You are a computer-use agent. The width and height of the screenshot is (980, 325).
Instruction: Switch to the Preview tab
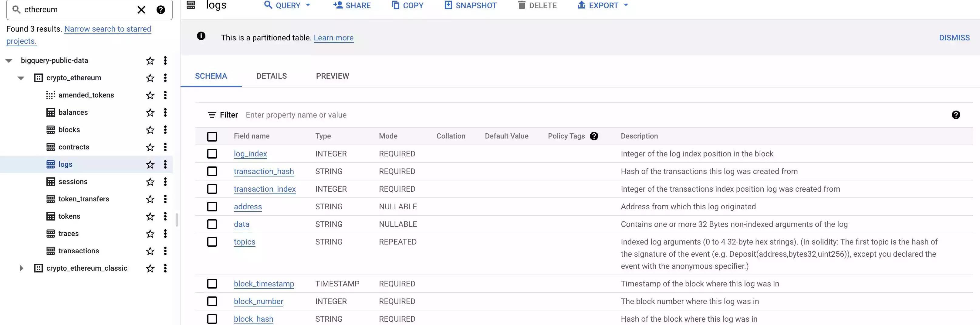click(332, 76)
